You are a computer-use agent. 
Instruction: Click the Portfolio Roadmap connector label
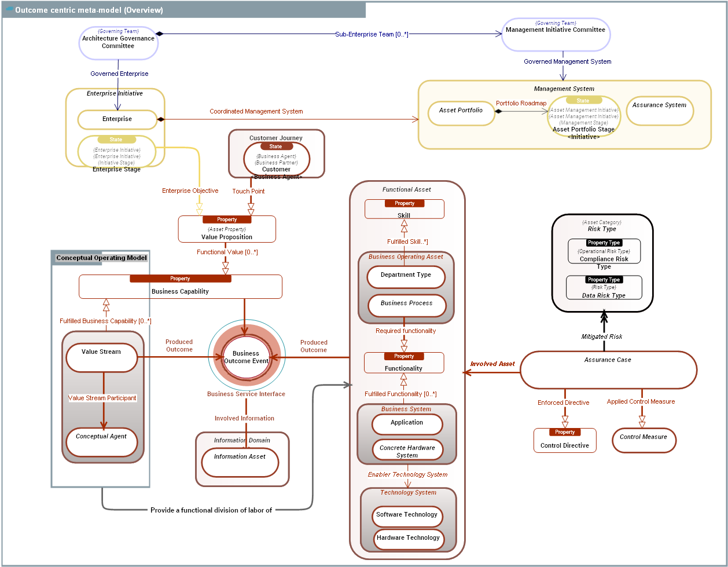click(521, 103)
